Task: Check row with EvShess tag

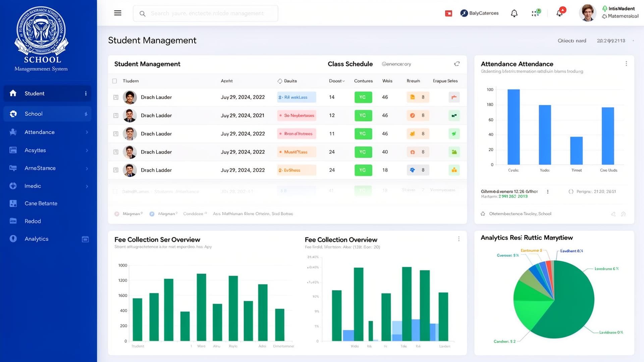Action: pyautogui.click(x=116, y=170)
